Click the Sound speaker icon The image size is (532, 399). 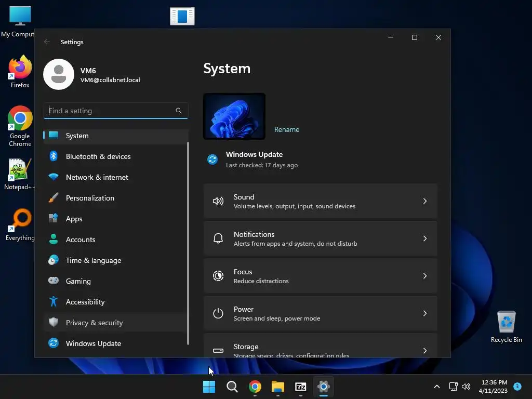(x=218, y=201)
